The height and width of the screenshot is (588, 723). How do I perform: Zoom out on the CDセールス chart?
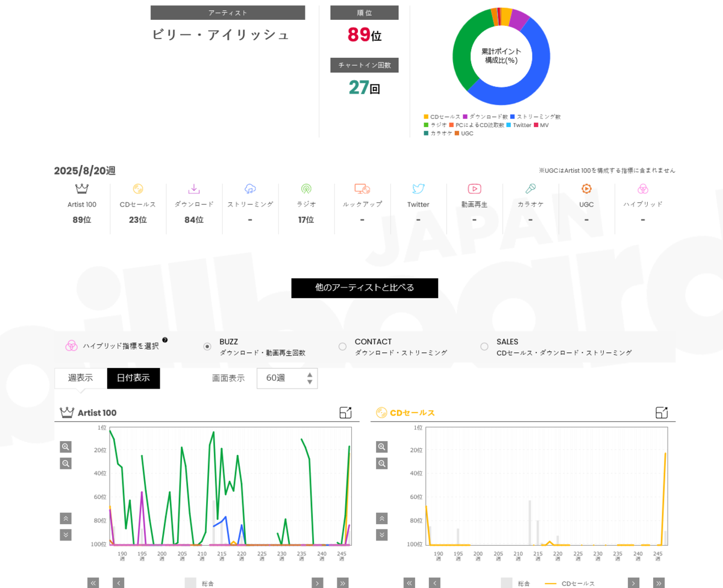[382, 463]
